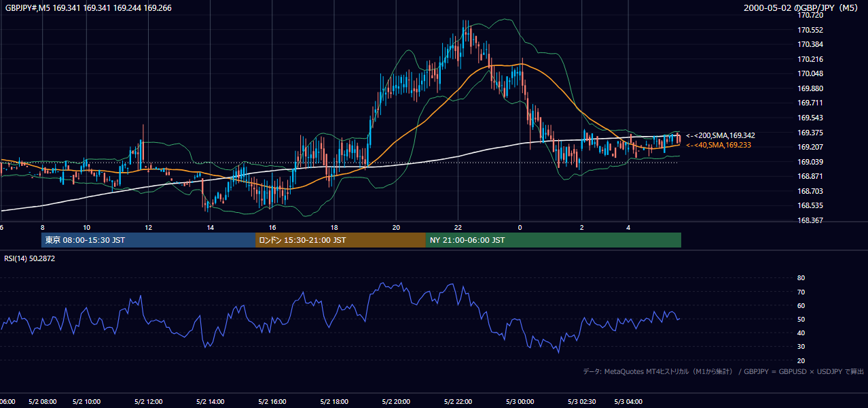Click the RSI scale value 40
Image resolution: width=868 pixels, height=408 pixels.
tap(801, 333)
